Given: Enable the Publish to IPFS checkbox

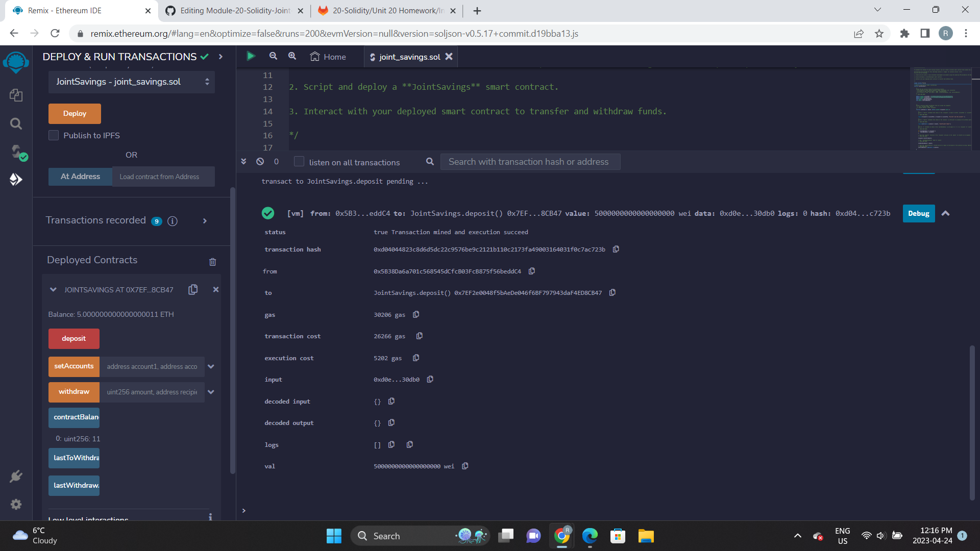Looking at the screenshot, I should click(54, 135).
